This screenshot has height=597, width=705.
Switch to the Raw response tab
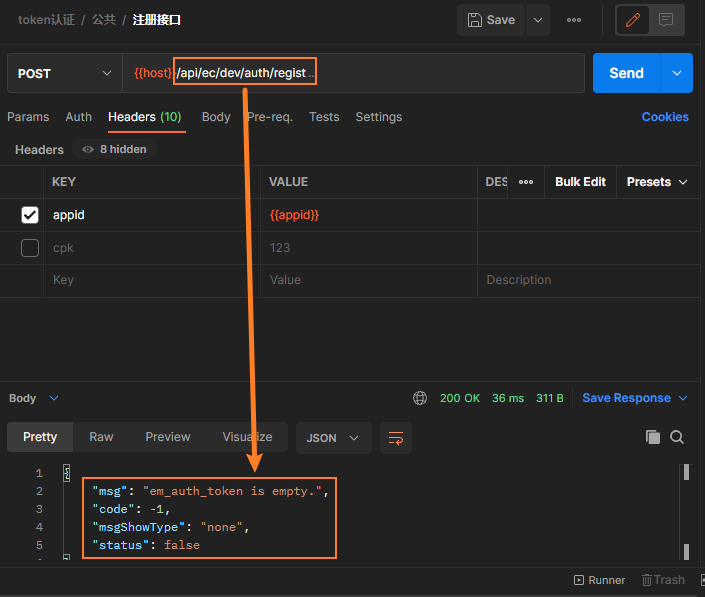101,437
